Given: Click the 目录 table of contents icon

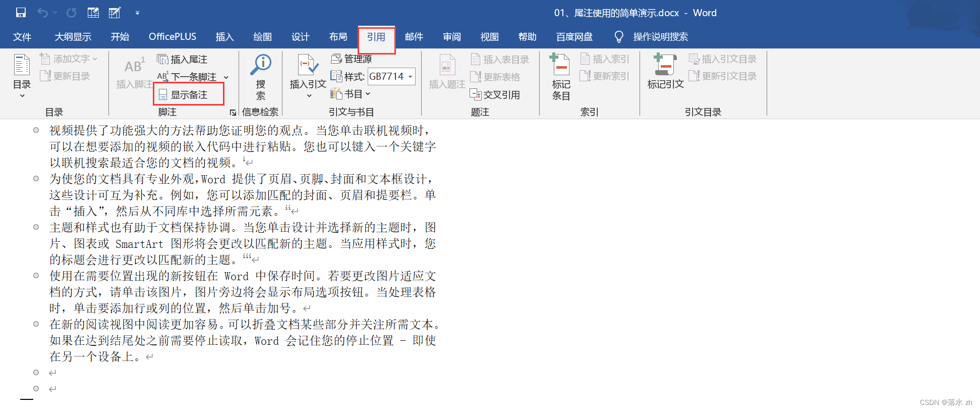Looking at the screenshot, I should click(22, 65).
